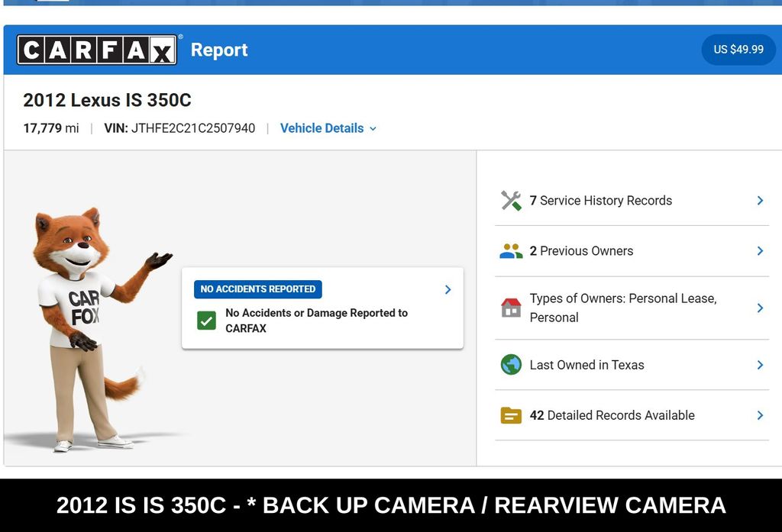Viewport: 782px width, 532px height.
Task: Click the globe icon for Last Owned
Action: pos(511,365)
